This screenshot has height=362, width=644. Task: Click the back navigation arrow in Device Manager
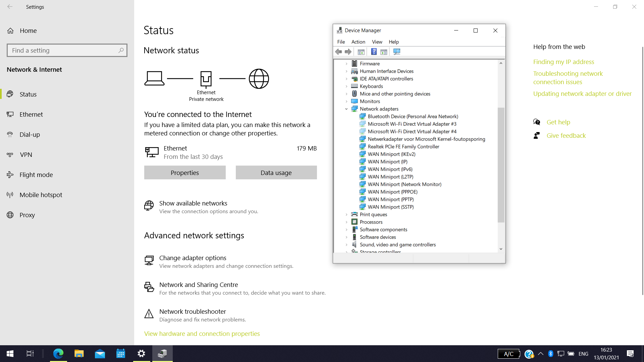tap(339, 52)
